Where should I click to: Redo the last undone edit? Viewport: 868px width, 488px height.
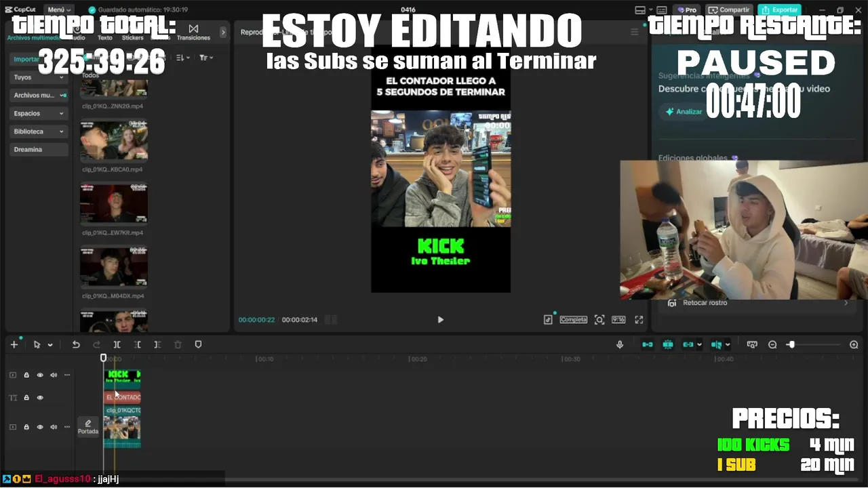click(96, 344)
